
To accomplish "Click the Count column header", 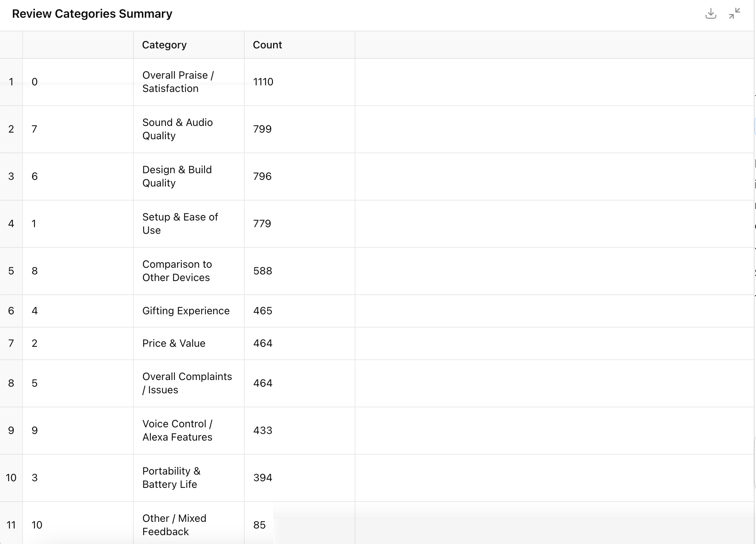I will [x=267, y=45].
